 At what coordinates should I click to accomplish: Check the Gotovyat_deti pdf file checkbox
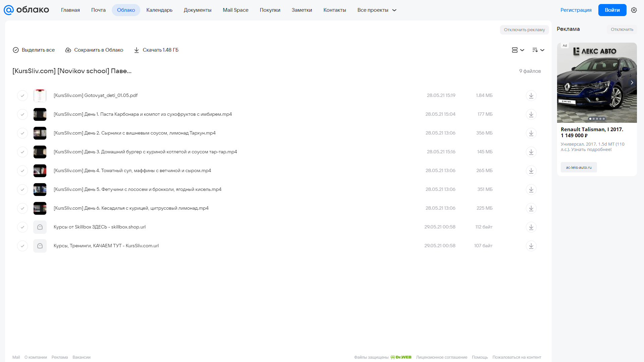tap(22, 96)
